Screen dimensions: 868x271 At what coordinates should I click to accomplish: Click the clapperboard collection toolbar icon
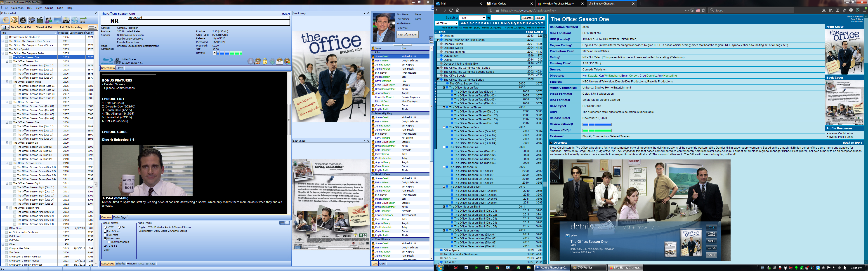click(40, 20)
